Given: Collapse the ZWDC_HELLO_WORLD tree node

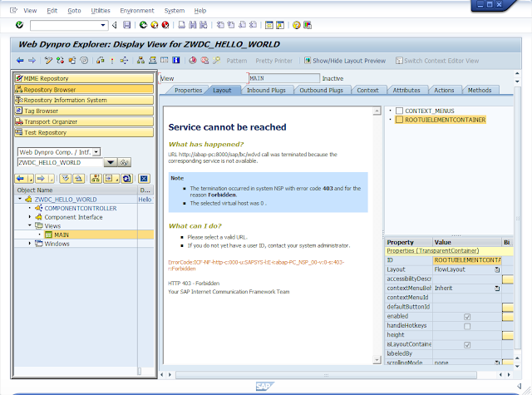Looking at the screenshot, I should point(20,199).
